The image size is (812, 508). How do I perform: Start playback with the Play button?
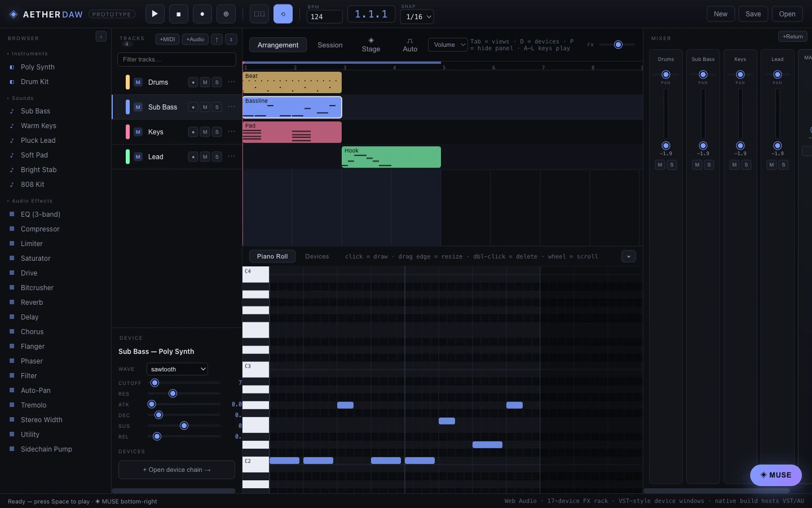tap(155, 14)
